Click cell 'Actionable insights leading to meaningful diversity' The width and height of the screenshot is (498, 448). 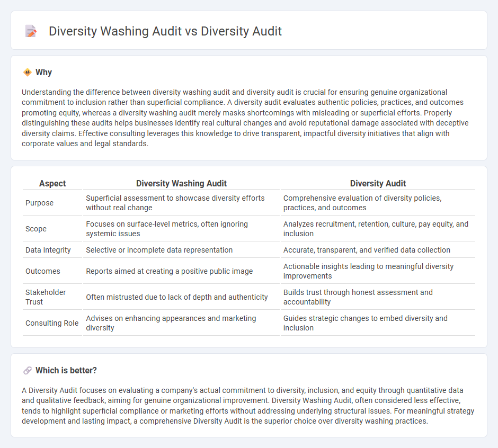click(x=378, y=271)
